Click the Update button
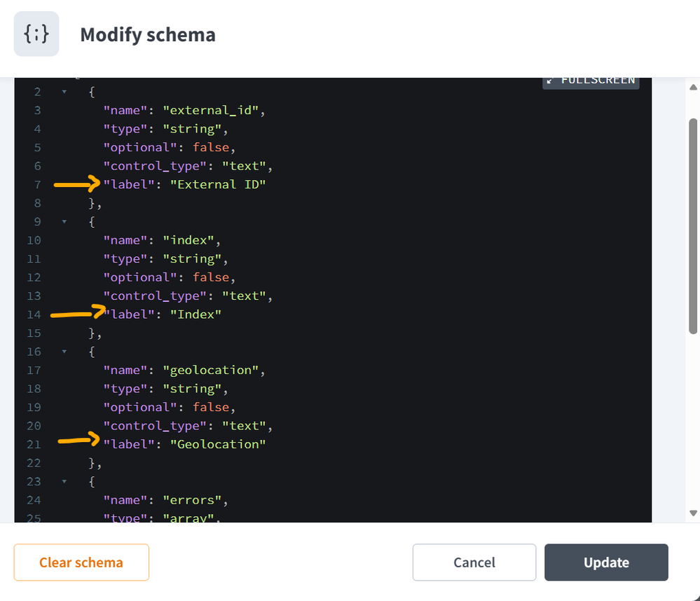This screenshot has height=601, width=700. pos(606,562)
